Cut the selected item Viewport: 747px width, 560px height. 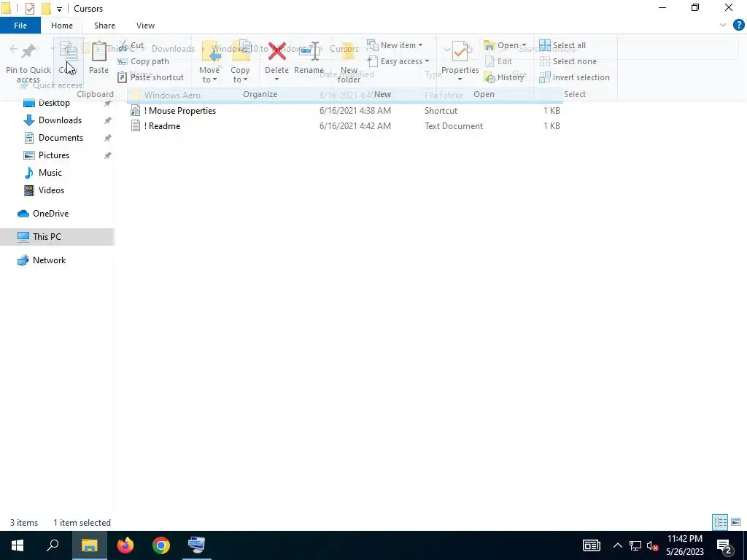click(131, 45)
